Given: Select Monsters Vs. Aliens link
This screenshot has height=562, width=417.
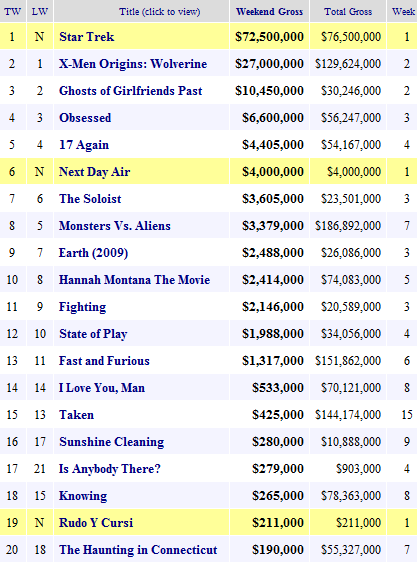Looking at the screenshot, I should point(115,226).
